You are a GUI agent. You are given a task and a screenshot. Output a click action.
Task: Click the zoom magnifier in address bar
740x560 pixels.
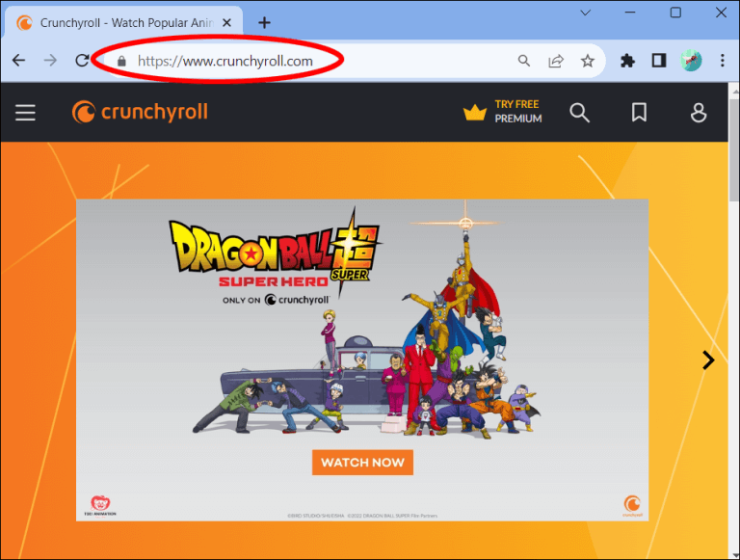pyautogui.click(x=524, y=61)
